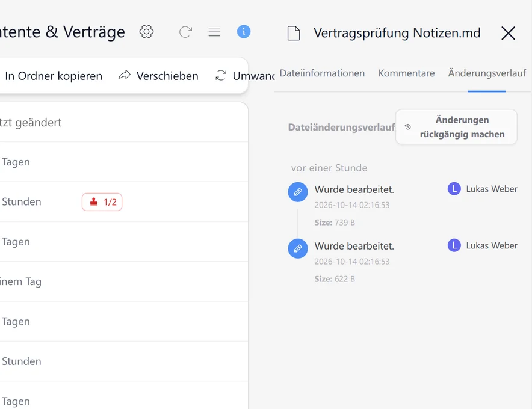Click the zuletzt geändert column header

pos(31,123)
